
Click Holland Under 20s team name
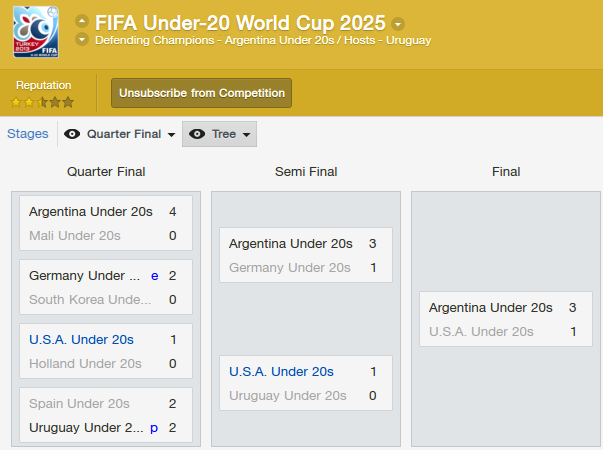[85, 363]
